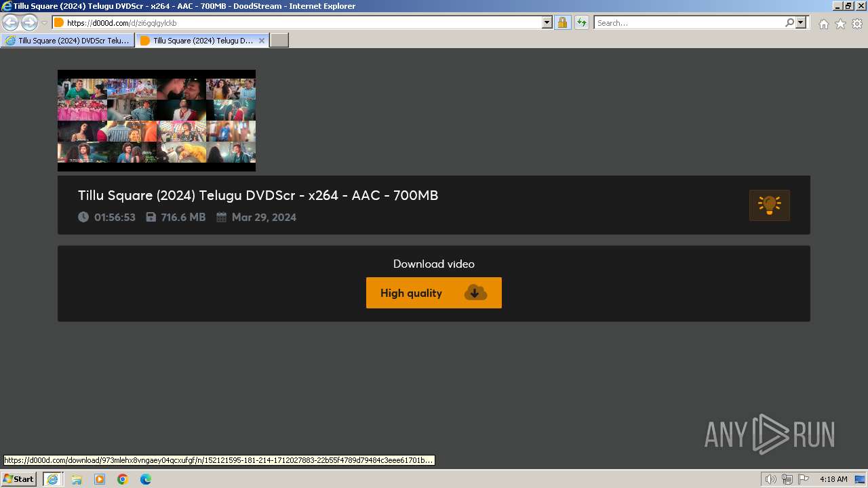Click the 4:18 AM system clock
This screenshot has height=488, width=868.
click(x=833, y=479)
